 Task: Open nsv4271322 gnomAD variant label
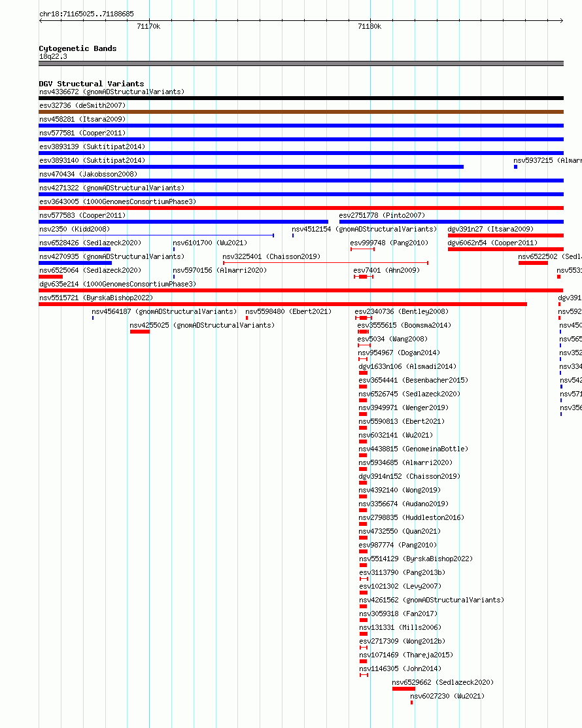coord(112,188)
